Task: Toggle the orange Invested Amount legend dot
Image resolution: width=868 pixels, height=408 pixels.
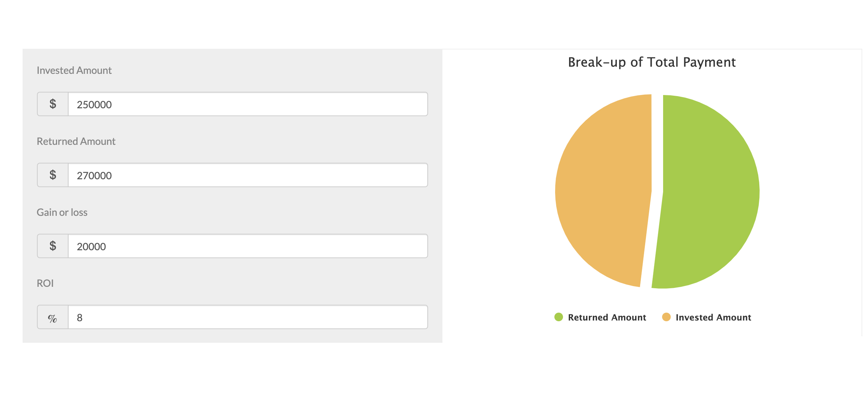Action: (x=666, y=317)
